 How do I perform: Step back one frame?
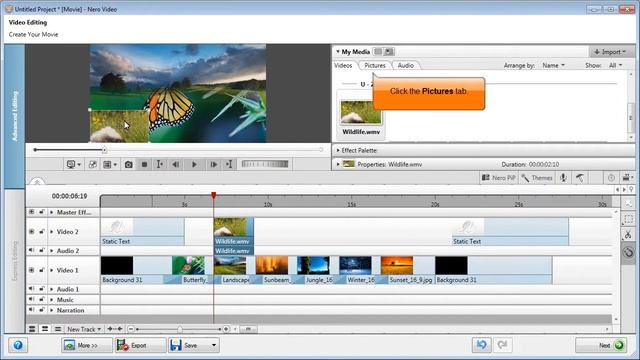coord(176,164)
